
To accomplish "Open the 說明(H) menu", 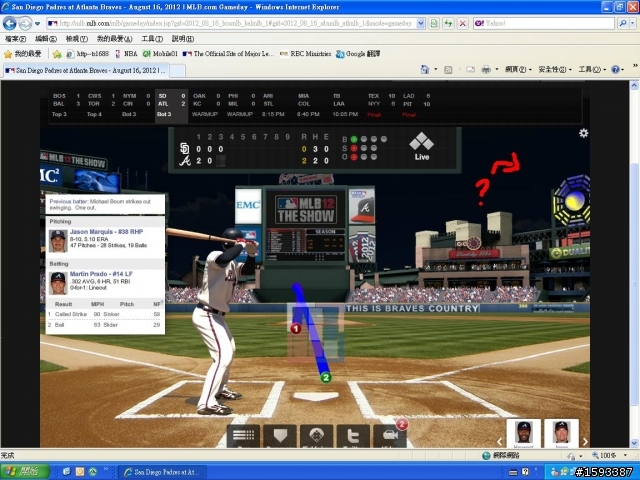I will click(x=182, y=39).
